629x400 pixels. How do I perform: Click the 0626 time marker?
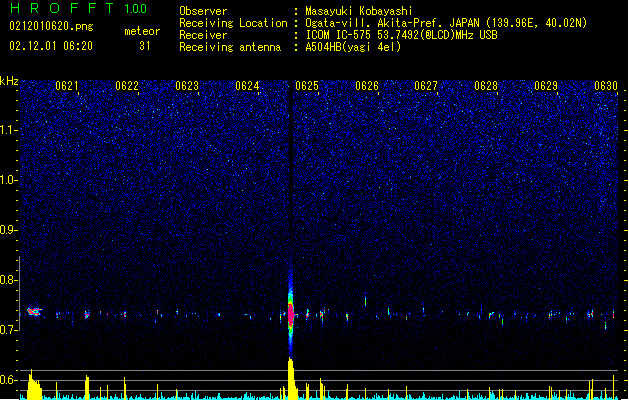[367, 86]
